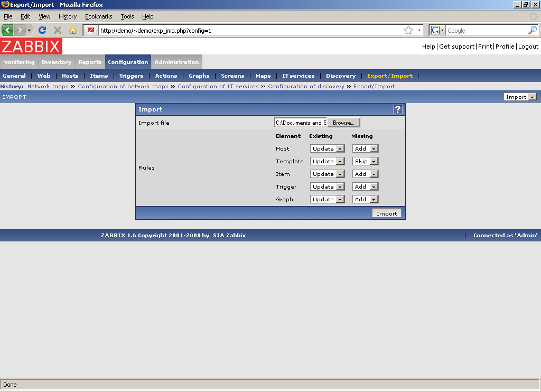Click the browser Forward arrow
Viewport: 541px width, 392px height.
20,30
